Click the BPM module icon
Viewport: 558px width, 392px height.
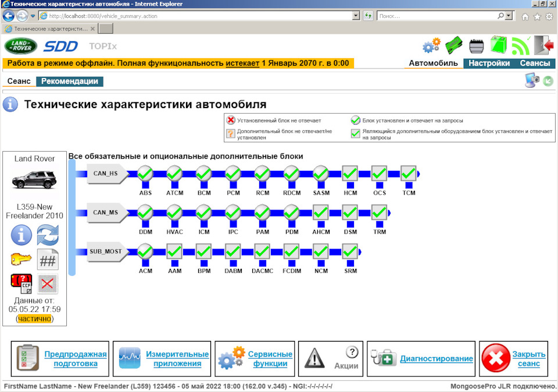(x=204, y=251)
